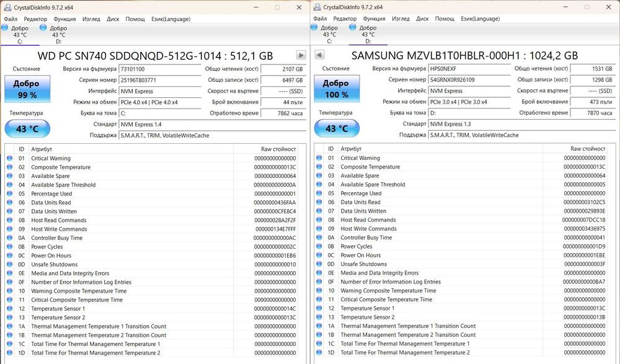The image size is (620, 364).
Task: Open the Файл menu in the left window
Action: [11, 19]
